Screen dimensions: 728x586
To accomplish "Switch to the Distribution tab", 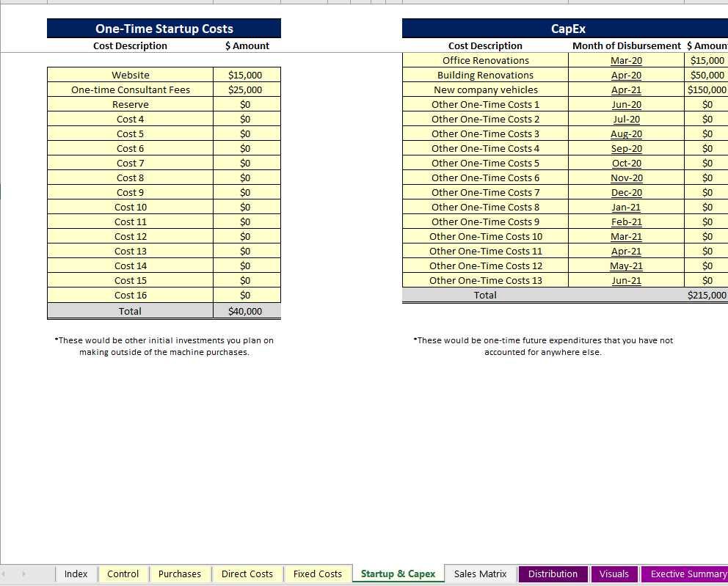I will pos(553,574).
